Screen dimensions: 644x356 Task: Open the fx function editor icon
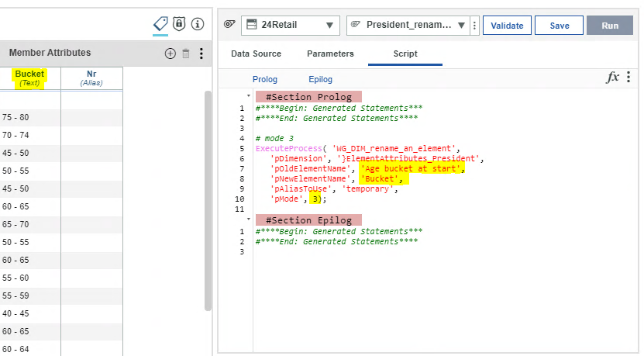click(x=613, y=77)
